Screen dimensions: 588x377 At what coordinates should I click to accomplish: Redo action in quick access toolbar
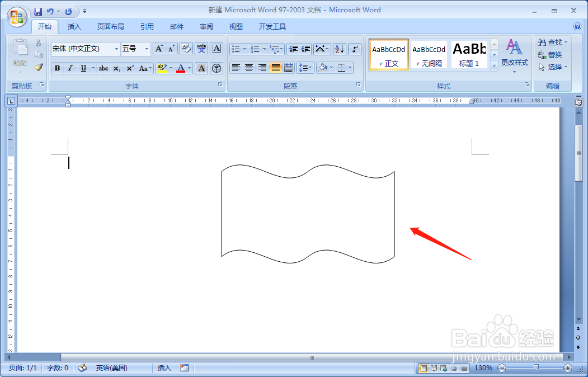pos(68,12)
